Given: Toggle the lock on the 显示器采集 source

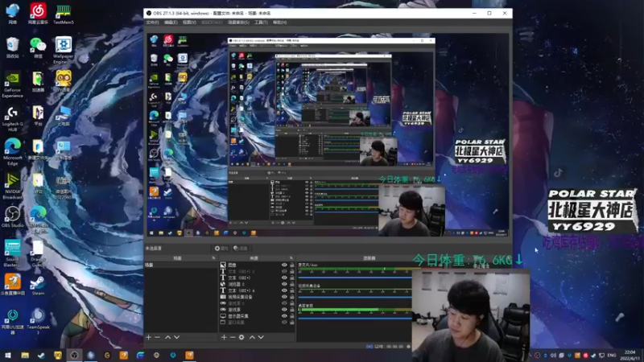Looking at the screenshot, I should [x=292, y=316].
